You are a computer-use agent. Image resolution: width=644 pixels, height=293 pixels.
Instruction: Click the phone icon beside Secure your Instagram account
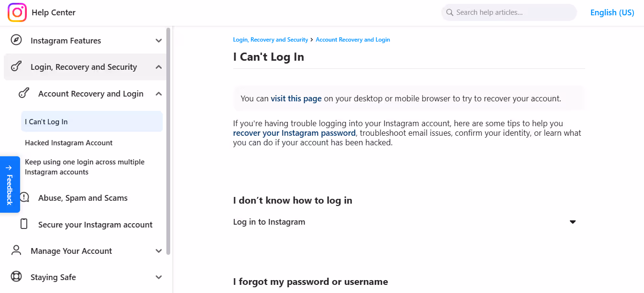(x=24, y=224)
